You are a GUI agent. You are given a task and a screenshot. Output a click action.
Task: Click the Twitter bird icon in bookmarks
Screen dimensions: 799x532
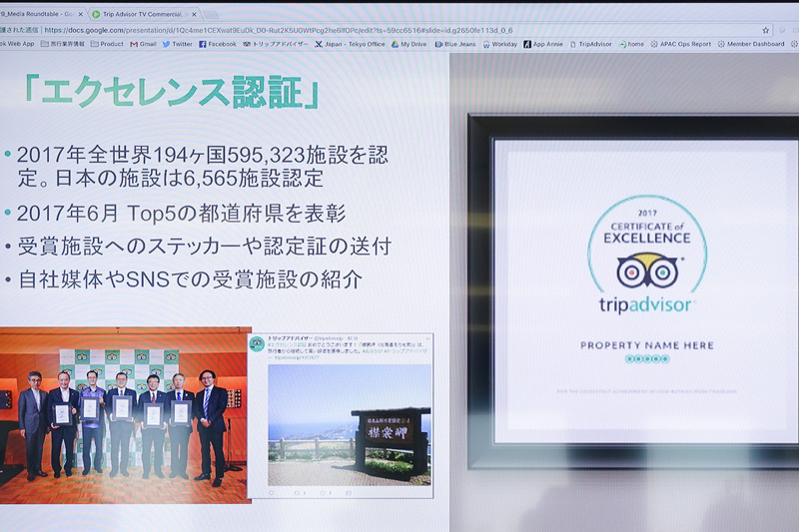tap(166, 44)
